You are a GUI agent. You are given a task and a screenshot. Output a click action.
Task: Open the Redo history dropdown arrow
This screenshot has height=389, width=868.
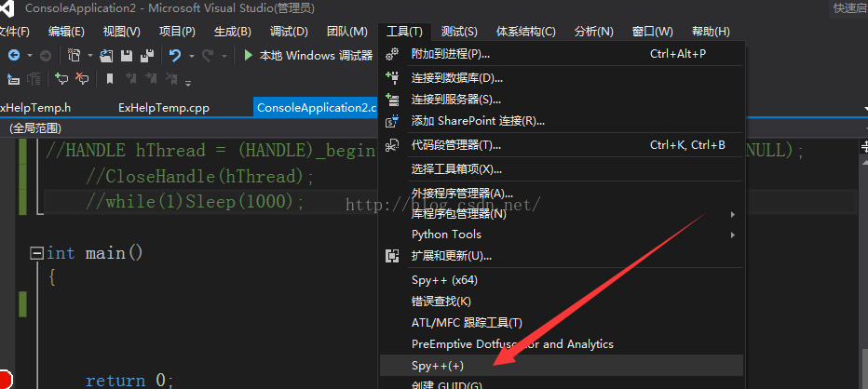[x=224, y=56]
